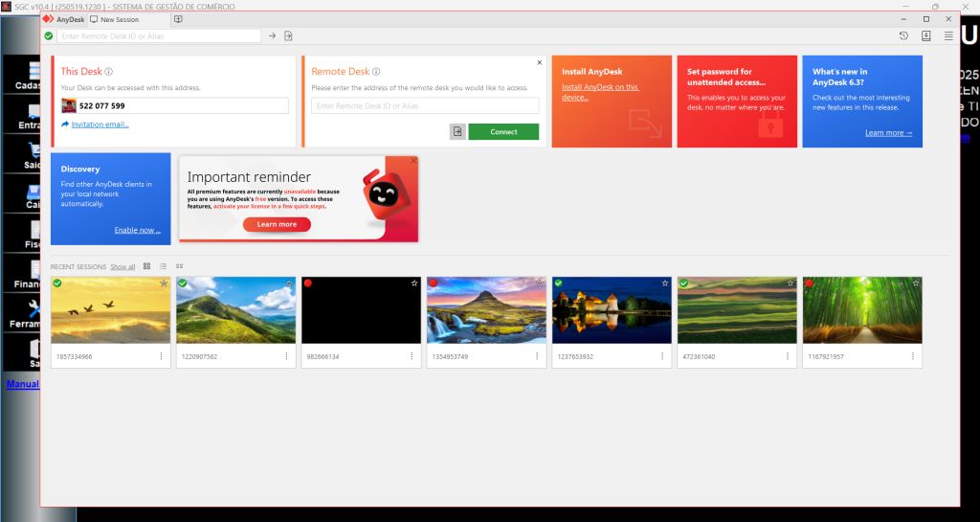The height and width of the screenshot is (522, 980).
Task: Switch recent sessions to list view
Action: tap(163, 266)
